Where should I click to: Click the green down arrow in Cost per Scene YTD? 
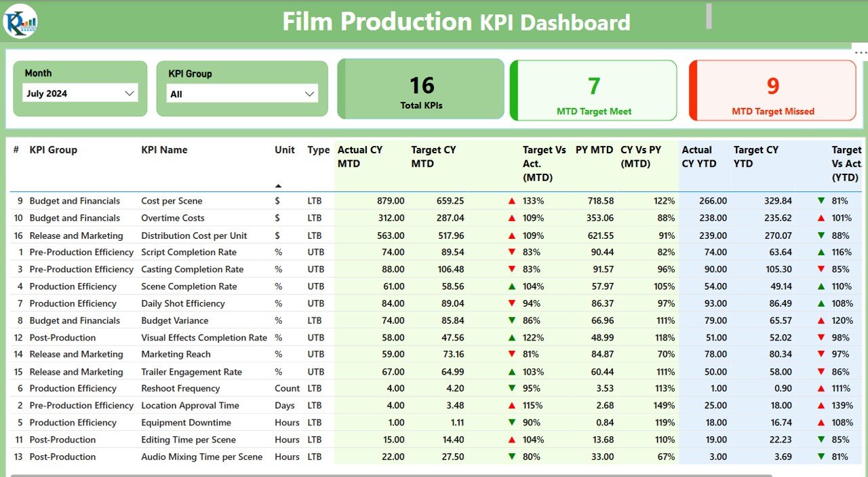[x=821, y=201]
